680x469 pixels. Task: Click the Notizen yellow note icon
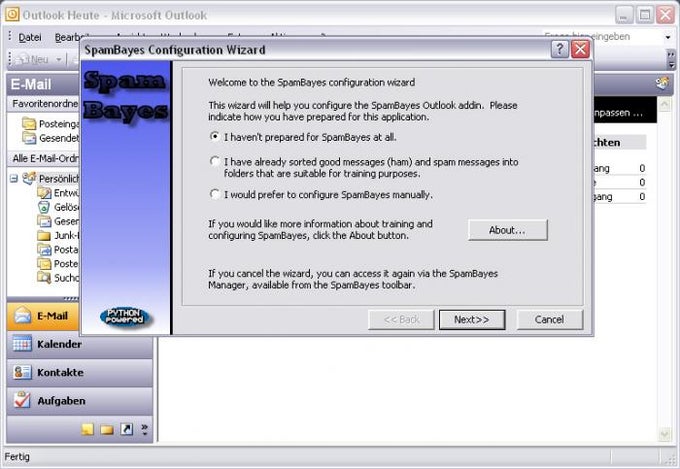(x=88, y=430)
